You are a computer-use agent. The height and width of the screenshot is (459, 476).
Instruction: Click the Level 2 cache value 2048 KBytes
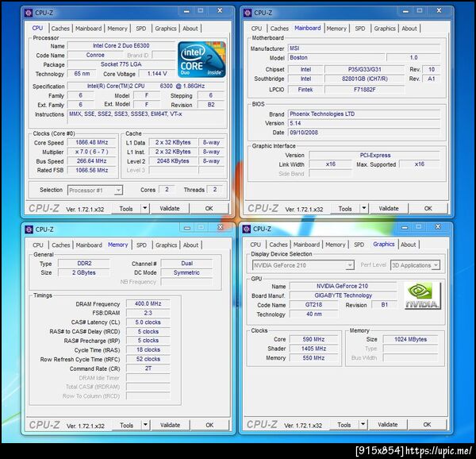coord(173,161)
